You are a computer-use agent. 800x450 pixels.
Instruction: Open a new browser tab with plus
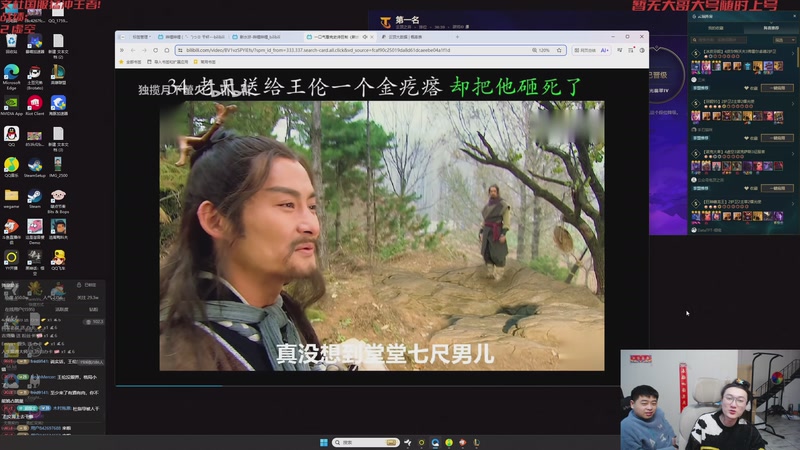(x=457, y=37)
